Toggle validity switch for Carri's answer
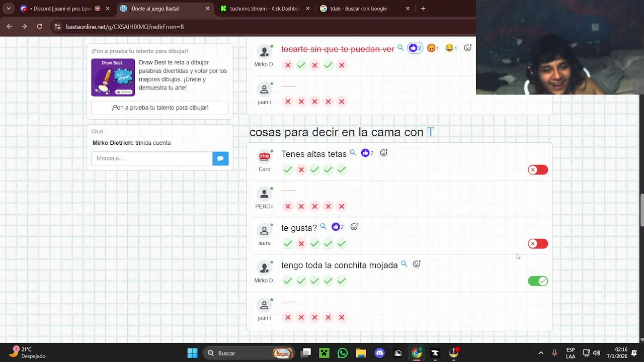Screen dimensions: 644x362 (x=538, y=170)
